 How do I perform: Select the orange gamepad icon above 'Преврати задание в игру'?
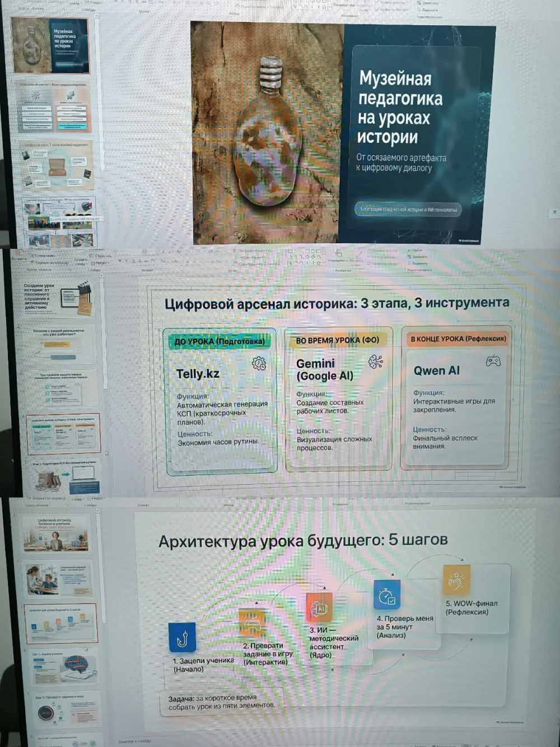pos(251,624)
